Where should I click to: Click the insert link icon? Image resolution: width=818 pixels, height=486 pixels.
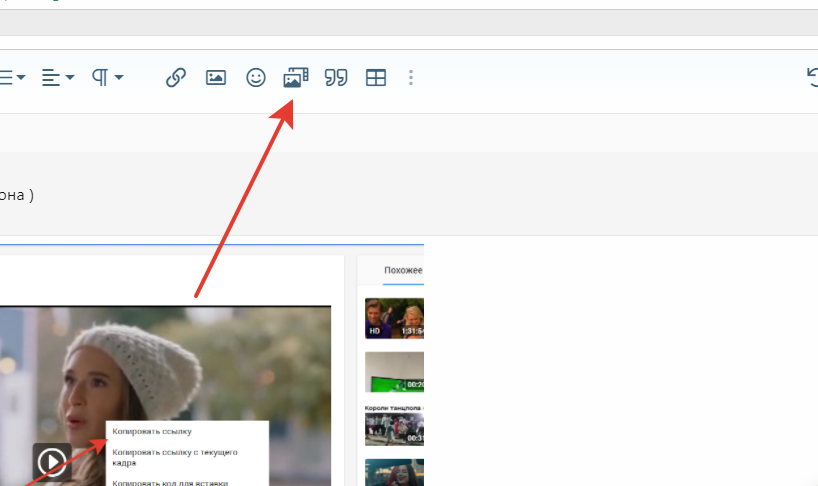point(176,78)
